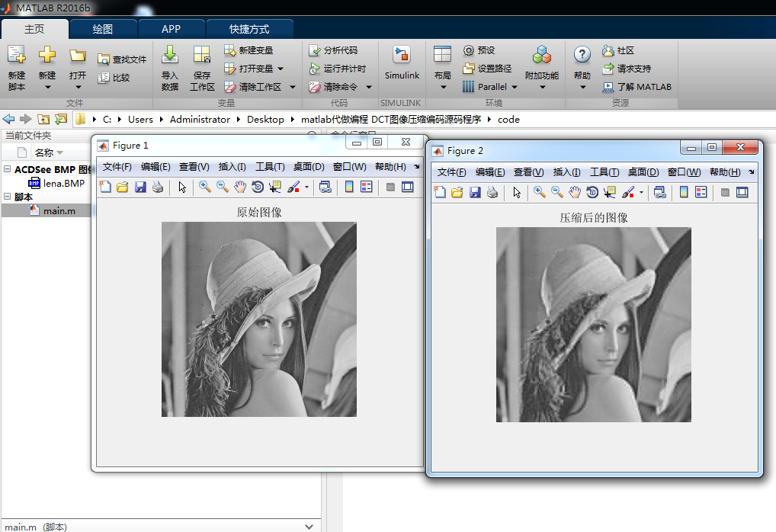
Task: Open 工具(T) menu in Figure 1
Action: click(x=270, y=167)
